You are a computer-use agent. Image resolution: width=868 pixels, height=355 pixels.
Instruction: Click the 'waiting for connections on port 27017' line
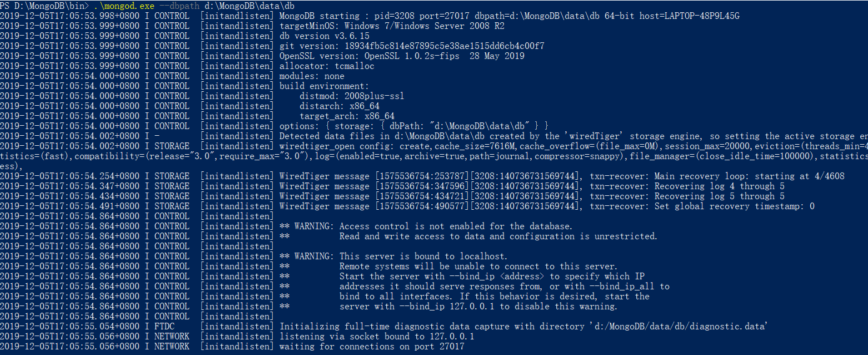click(x=372, y=346)
